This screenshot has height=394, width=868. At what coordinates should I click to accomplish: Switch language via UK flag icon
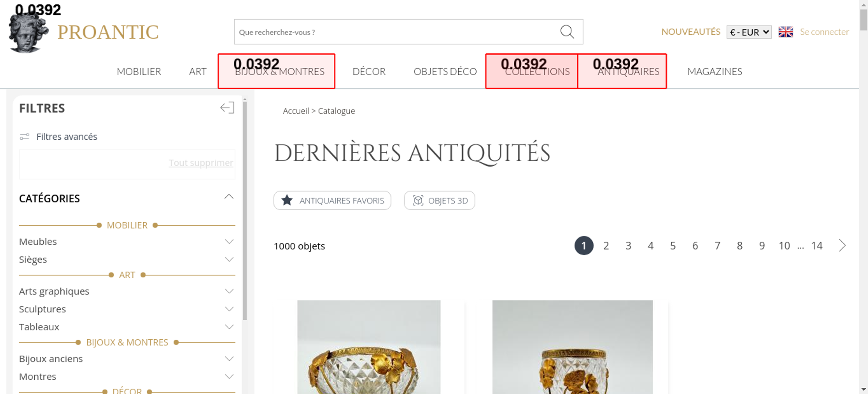click(786, 32)
